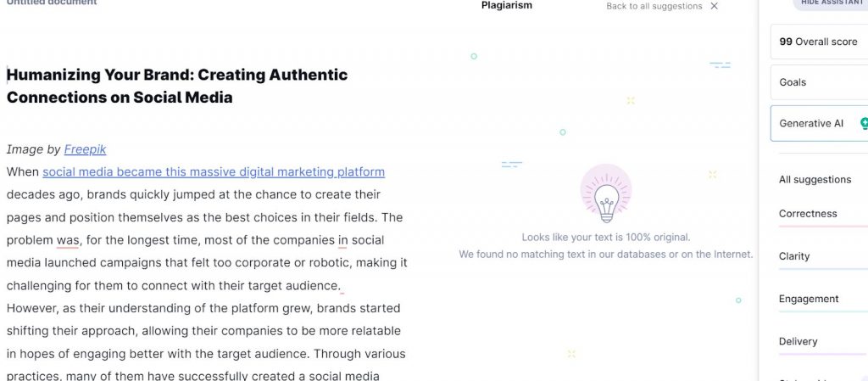Select the Clarity category
Screen dimensions: 868x381
(x=794, y=256)
